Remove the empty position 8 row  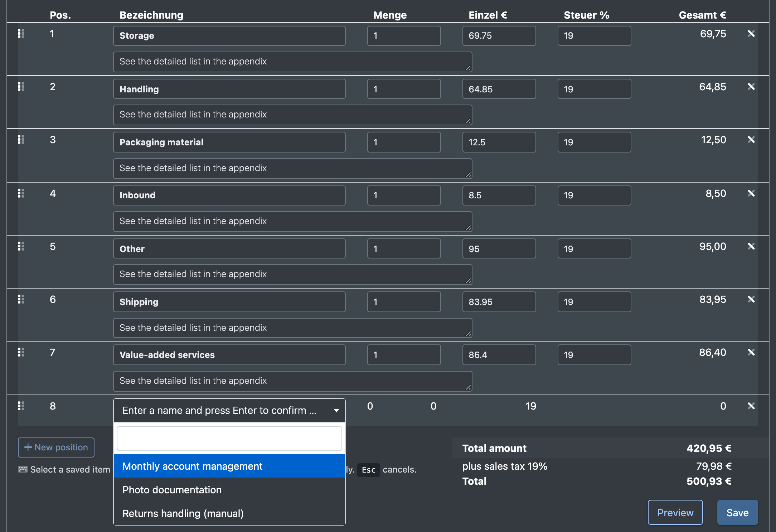coord(751,406)
